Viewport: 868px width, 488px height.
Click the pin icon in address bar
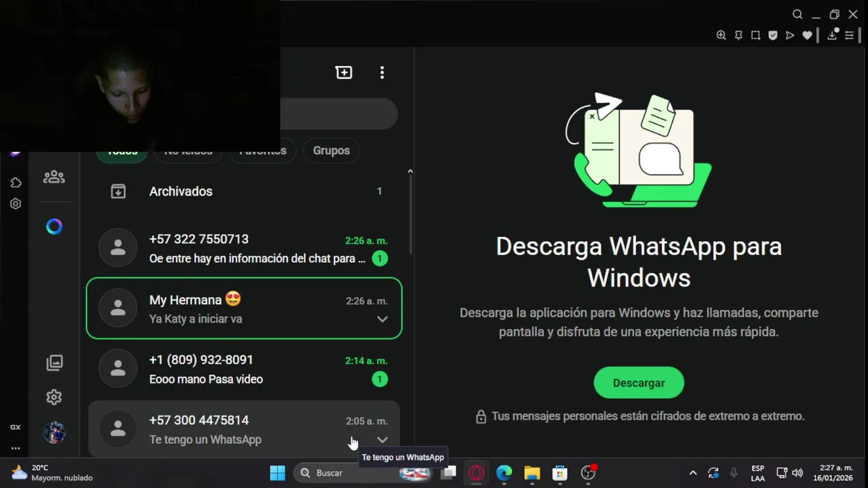(738, 35)
